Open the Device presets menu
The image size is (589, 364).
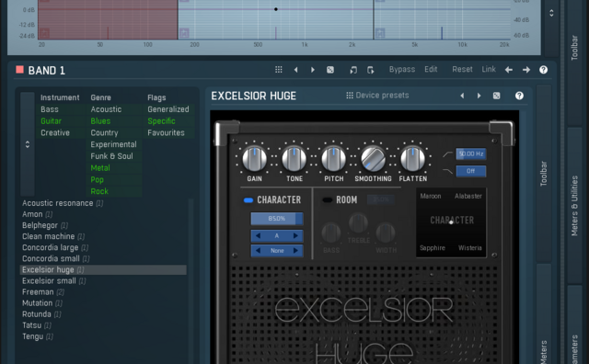(x=377, y=96)
